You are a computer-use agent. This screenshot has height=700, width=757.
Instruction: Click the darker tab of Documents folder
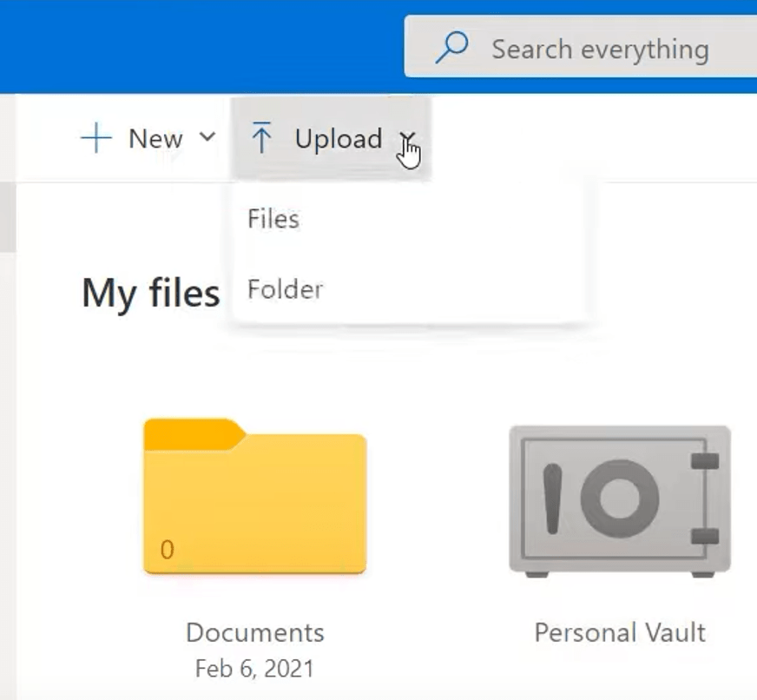coord(194,434)
